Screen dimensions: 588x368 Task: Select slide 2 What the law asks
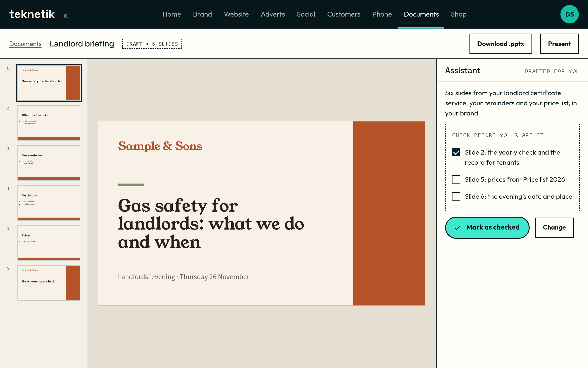49,123
